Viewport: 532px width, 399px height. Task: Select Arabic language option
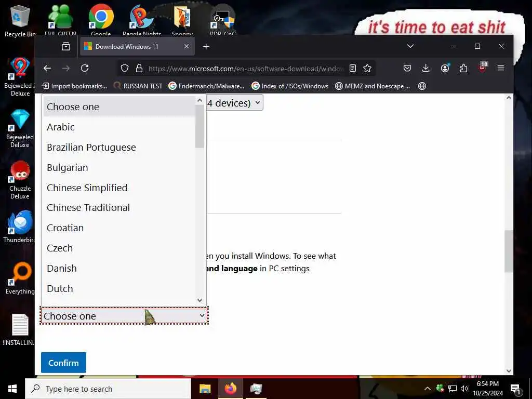119,127
